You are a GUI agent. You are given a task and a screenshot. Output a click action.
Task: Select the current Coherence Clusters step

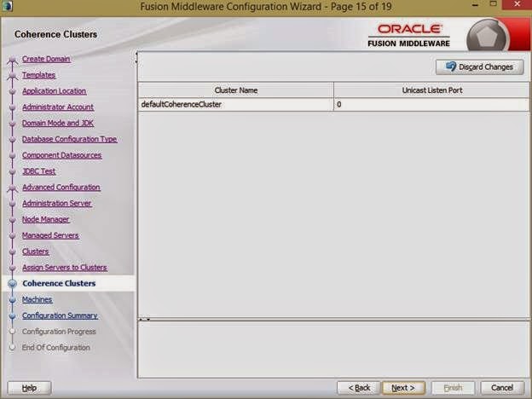(59, 283)
